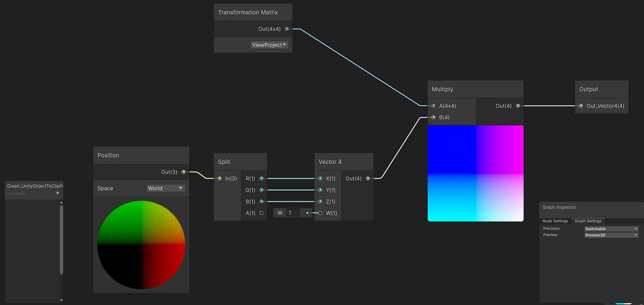
Task: Open the Preview dropdown showing Preview3D
Action: (610, 235)
